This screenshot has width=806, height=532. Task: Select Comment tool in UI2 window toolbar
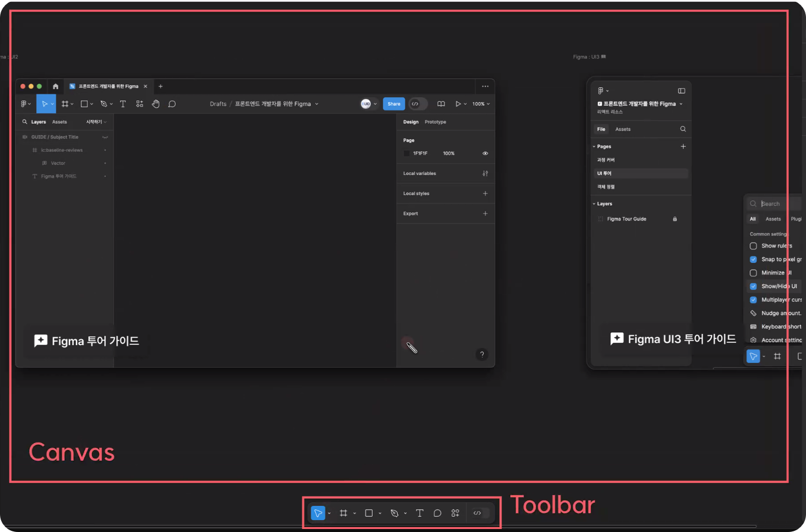tap(172, 104)
